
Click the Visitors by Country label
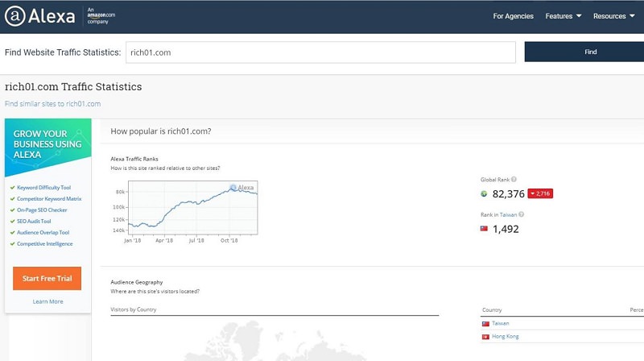134,309
